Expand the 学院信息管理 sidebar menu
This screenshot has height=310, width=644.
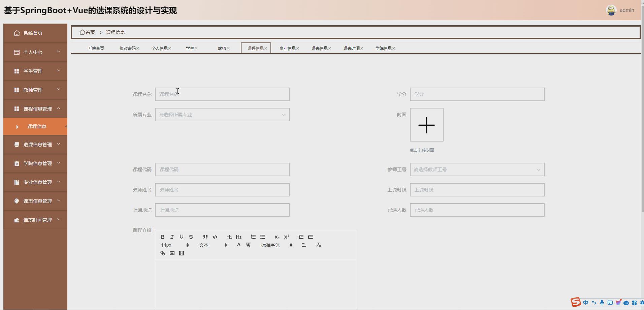[35, 163]
